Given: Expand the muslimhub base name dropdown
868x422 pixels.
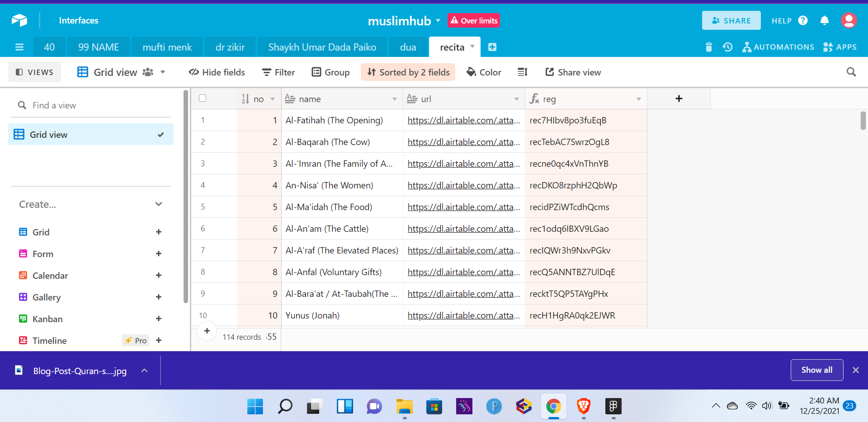Looking at the screenshot, I should 438,21.
